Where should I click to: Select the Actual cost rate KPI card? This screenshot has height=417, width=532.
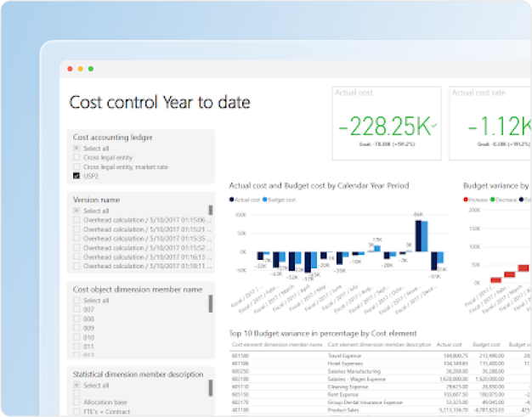(490, 123)
